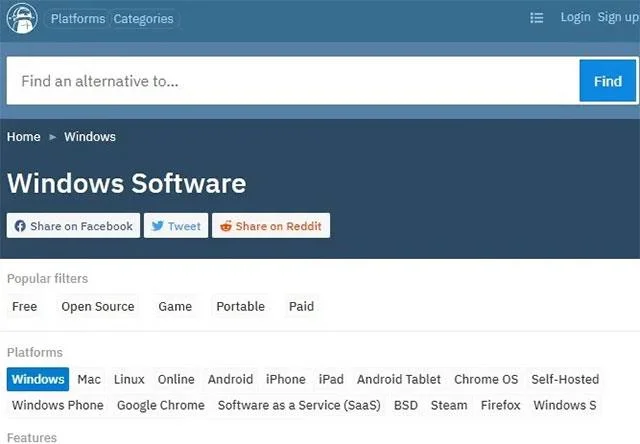Click the Login link
Image resolution: width=640 pixels, height=444 pixels.
[575, 17]
